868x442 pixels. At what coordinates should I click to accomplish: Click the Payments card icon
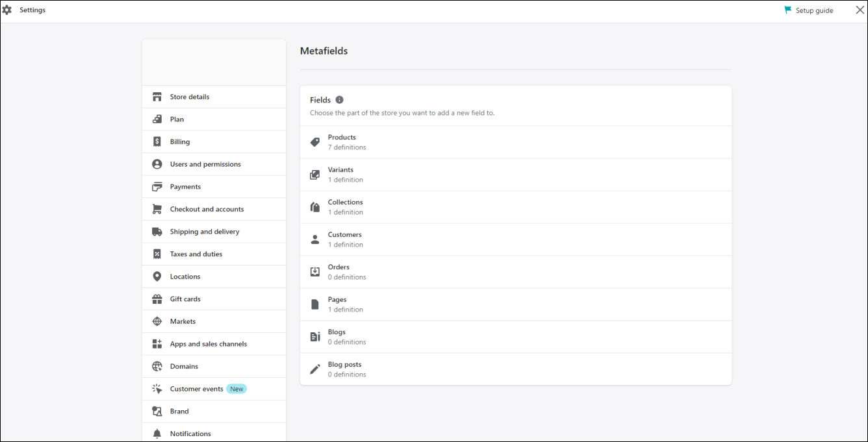(157, 187)
